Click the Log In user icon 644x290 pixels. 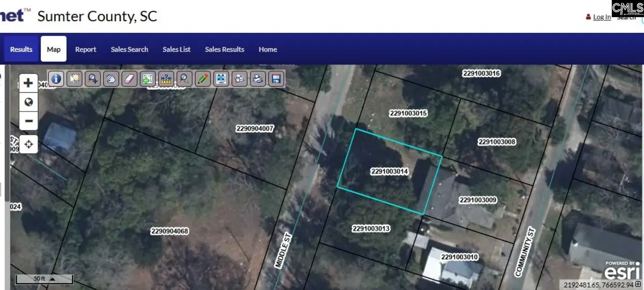pyautogui.click(x=589, y=17)
